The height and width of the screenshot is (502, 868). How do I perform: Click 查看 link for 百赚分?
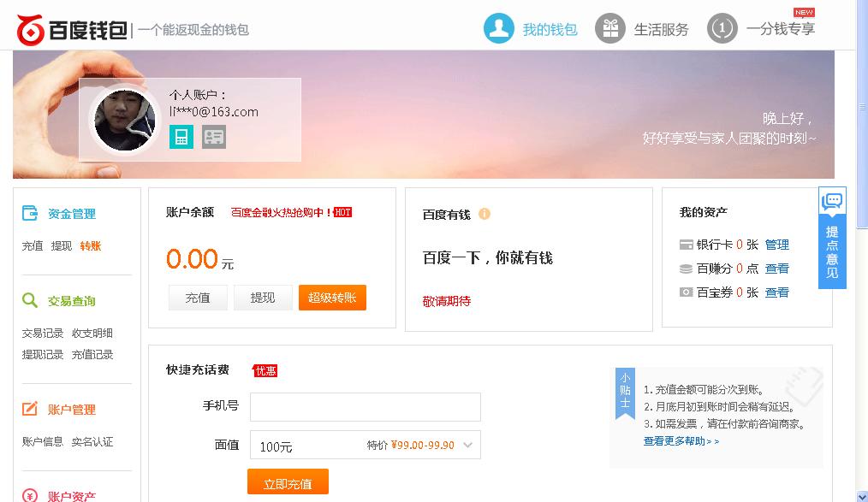776,269
